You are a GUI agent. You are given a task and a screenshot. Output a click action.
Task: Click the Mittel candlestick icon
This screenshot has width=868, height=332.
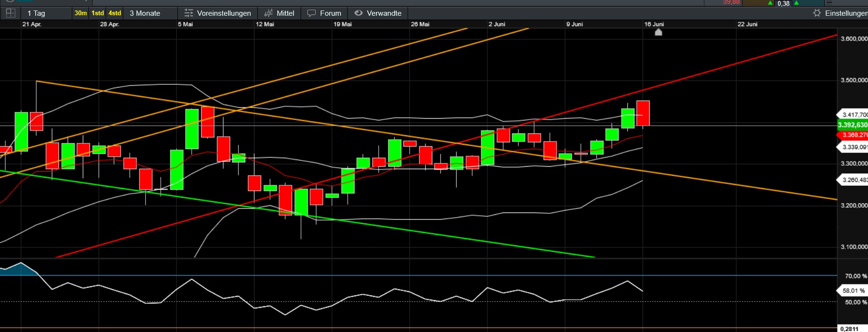point(269,13)
